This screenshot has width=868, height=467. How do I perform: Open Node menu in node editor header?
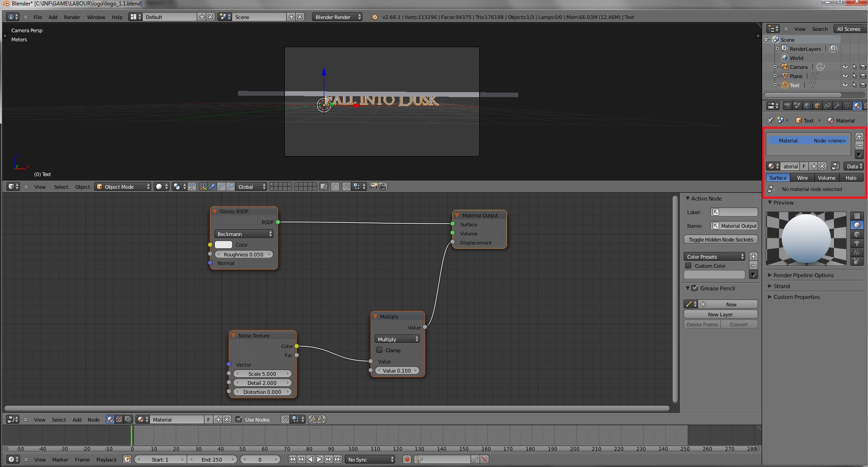point(94,419)
